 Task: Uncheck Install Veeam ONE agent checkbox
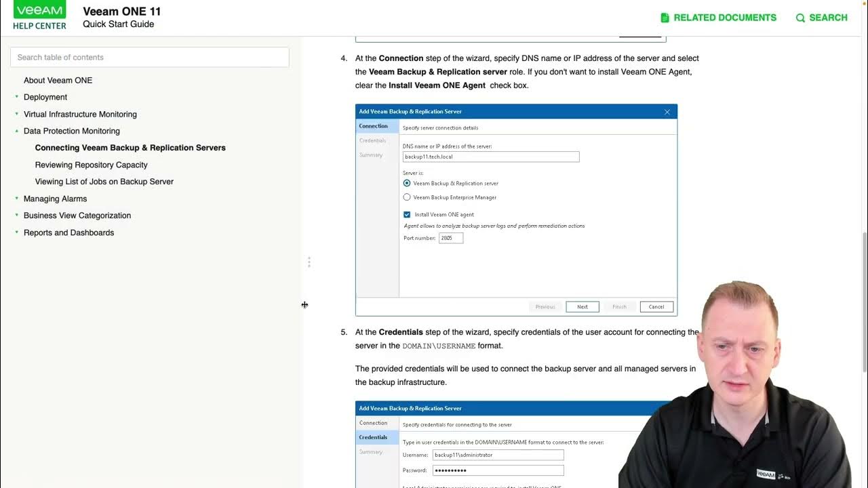pyautogui.click(x=407, y=214)
